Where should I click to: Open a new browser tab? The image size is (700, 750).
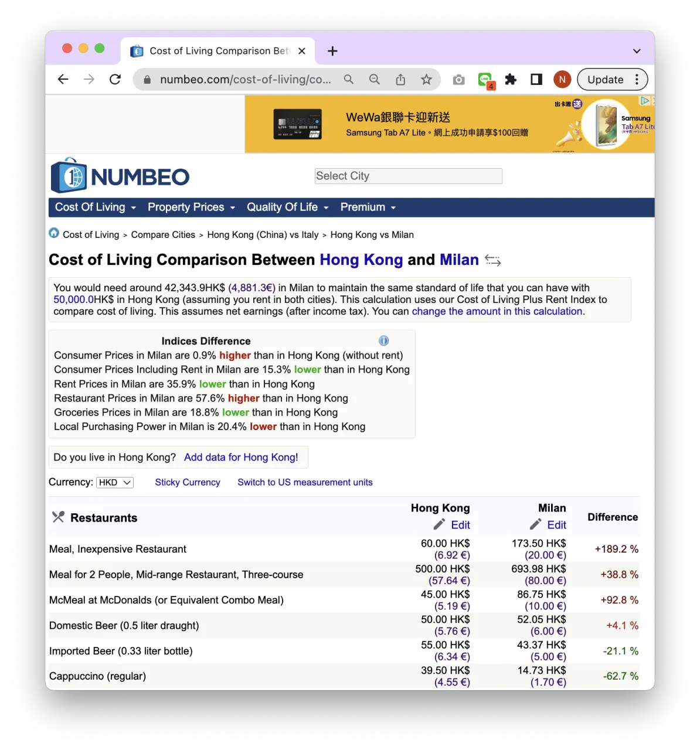[332, 51]
